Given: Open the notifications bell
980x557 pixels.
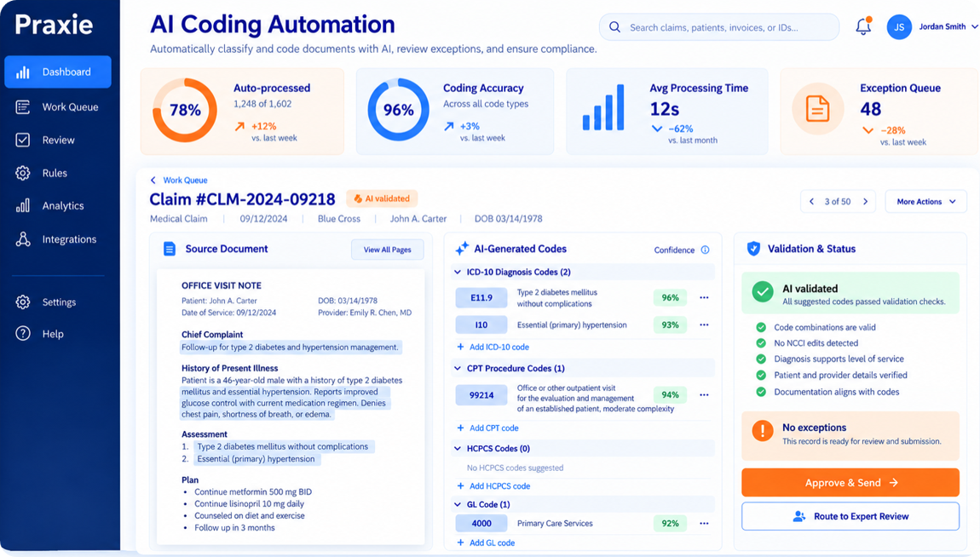Looking at the screenshot, I should (863, 27).
